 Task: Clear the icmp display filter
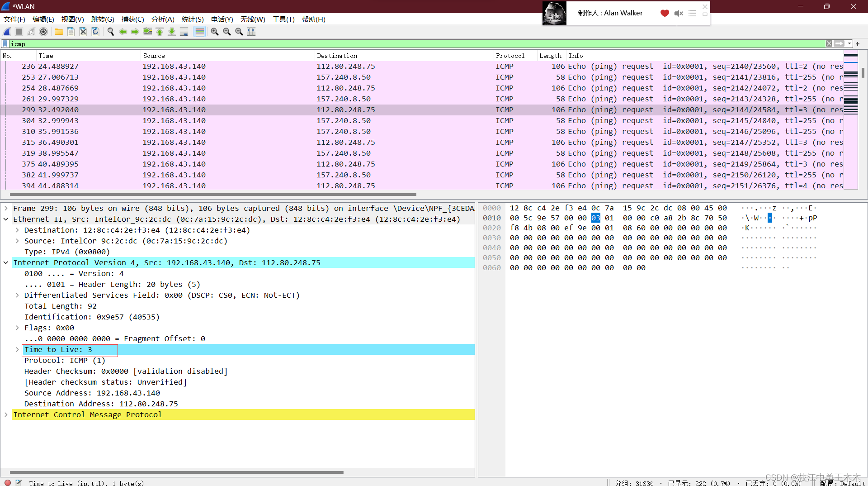(829, 44)
